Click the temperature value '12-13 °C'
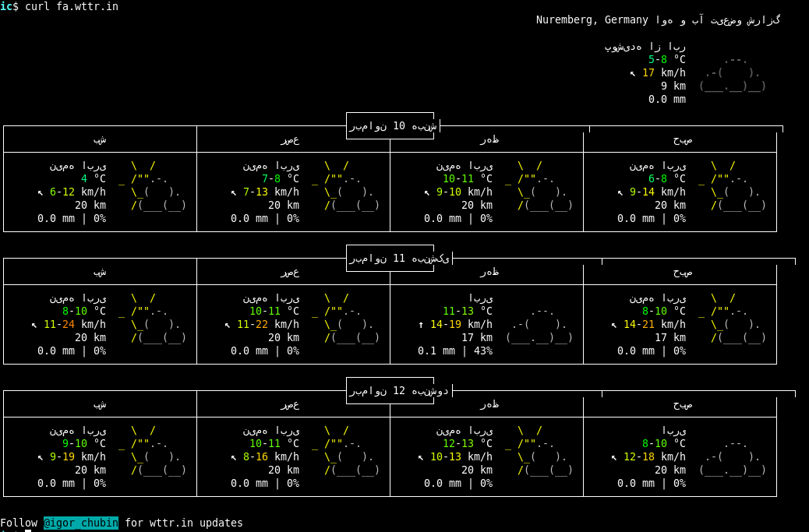 pos(468,444)
